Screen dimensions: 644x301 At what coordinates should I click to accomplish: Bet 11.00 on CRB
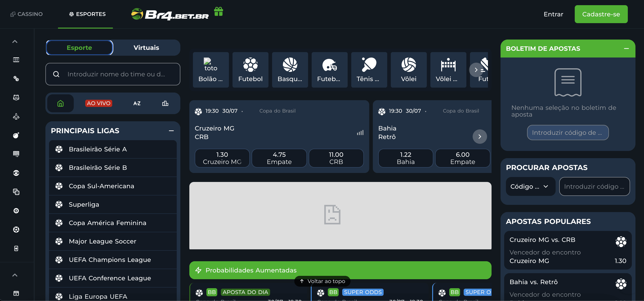336,158
